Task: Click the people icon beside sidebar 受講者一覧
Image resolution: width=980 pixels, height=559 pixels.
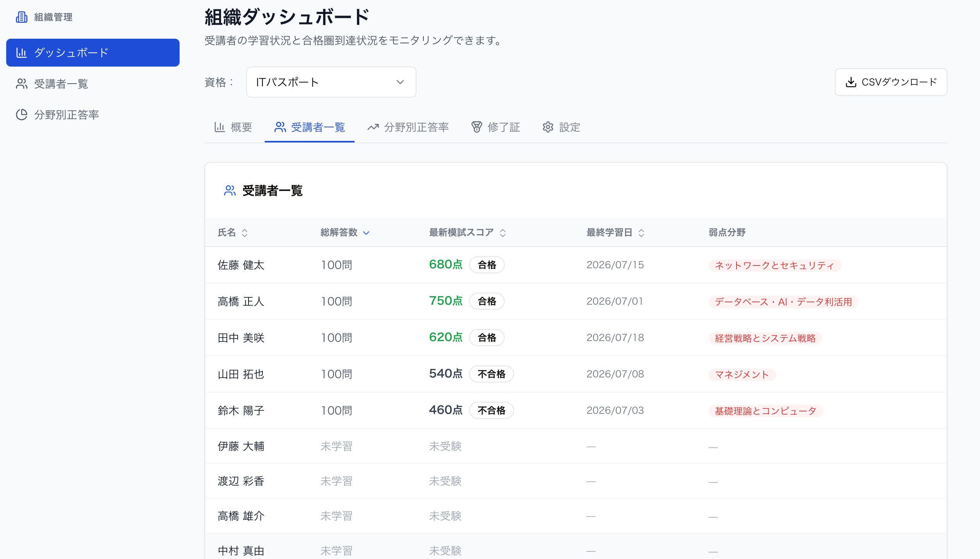Action: [x=22, y=84]
